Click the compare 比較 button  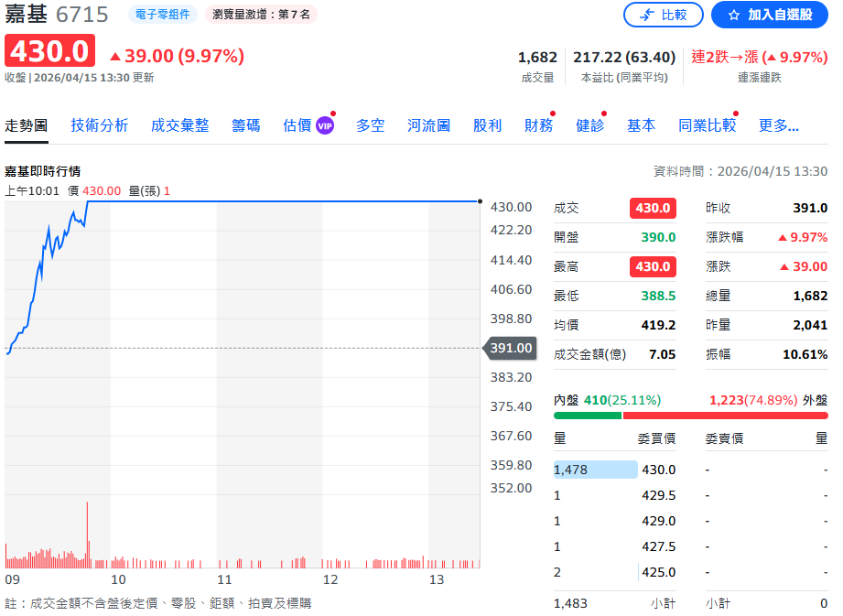tap(663, 15)
